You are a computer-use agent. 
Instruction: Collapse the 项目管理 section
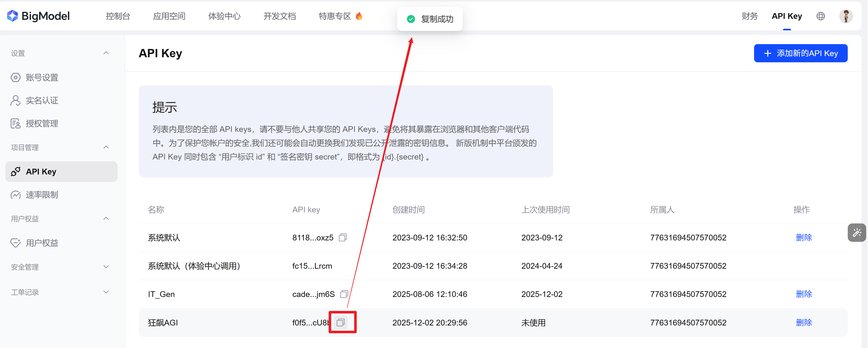pos(106,147)
